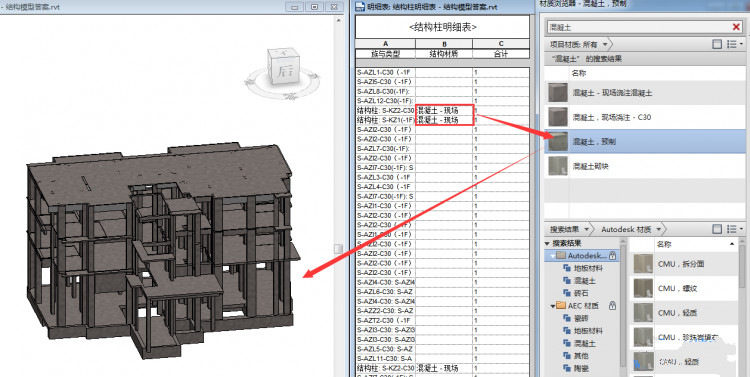The image size is (750, 377).
Task: Click the lock icon beside AEC 材质
Action: [x=612, y=306]
